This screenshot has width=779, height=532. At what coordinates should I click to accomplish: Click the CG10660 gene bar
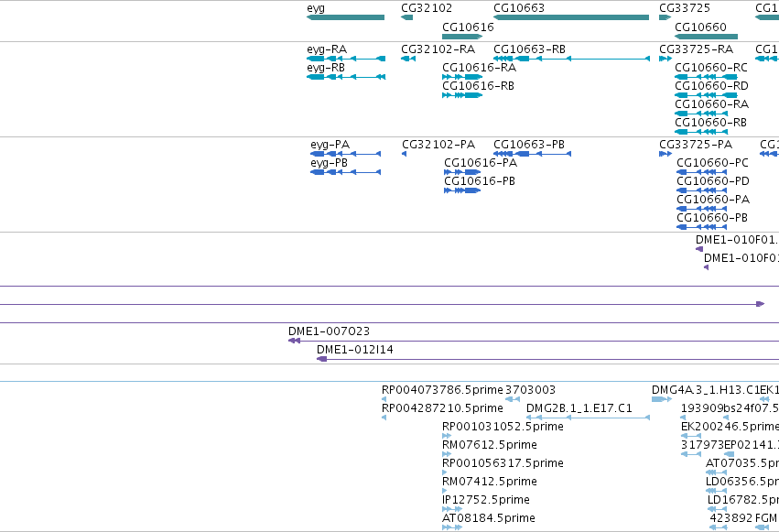coord(706,37)
